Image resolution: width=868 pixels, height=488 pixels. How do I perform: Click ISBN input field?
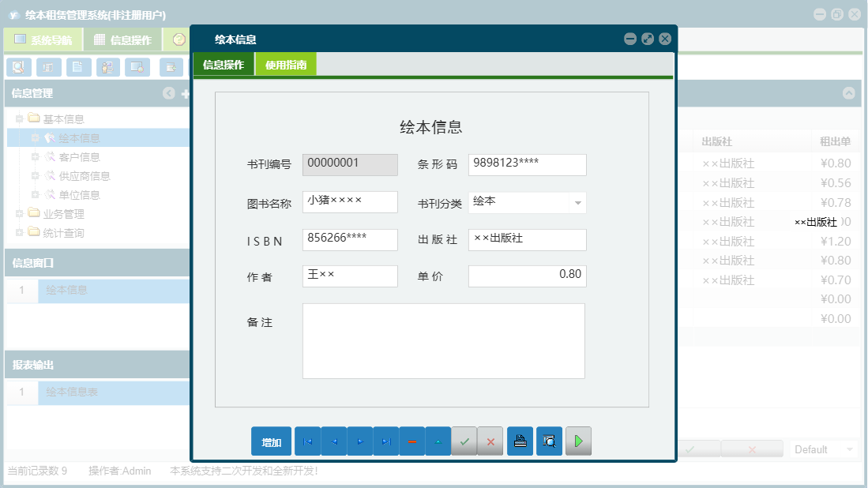(350, 239)
